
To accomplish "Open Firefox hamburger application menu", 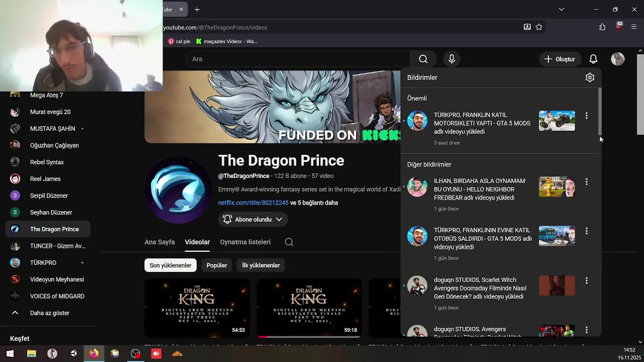I will (x=634, y=27).
